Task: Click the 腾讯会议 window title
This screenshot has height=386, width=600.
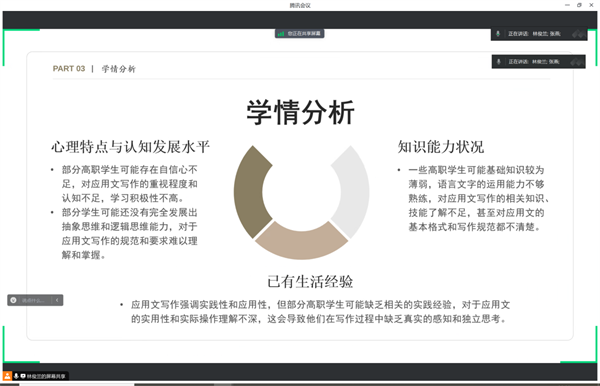Action: tap(300, 5)
